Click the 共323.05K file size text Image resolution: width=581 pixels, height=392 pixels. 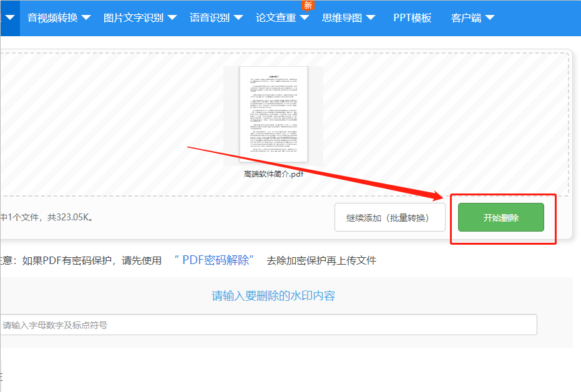[70, 217]
